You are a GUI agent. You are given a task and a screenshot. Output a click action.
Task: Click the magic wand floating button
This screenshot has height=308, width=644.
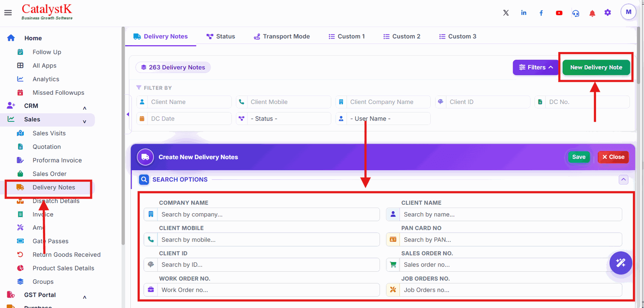pos(621,263)
